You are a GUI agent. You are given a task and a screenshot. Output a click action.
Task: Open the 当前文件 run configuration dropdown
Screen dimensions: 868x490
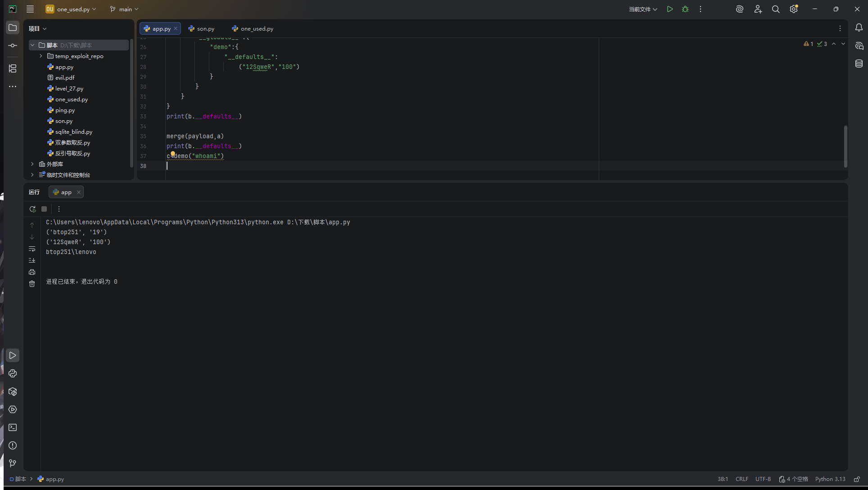click(643, 9)
